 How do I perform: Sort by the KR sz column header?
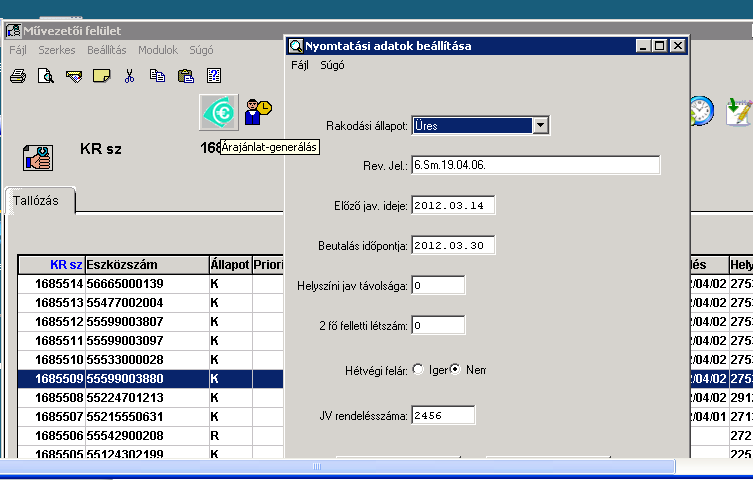pyautogui.click(x=51, y=265)
